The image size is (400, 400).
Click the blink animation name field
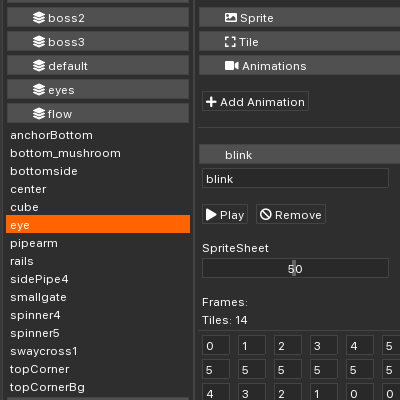[x=295, y=178]
